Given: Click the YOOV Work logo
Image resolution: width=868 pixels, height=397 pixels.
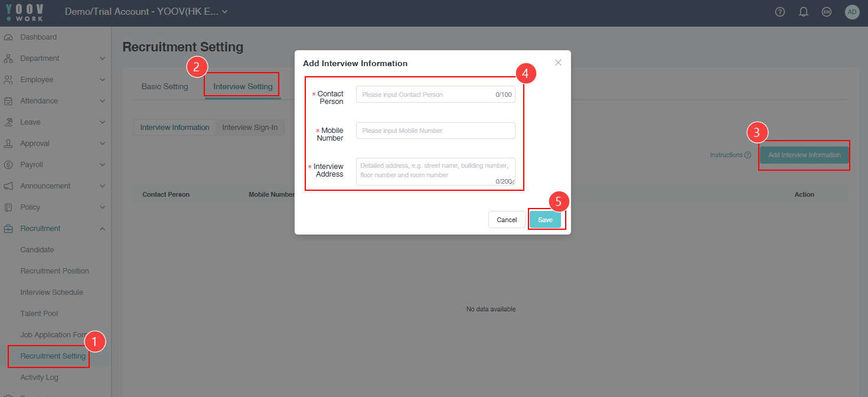Looking at the screenshot, I should pos(25,12).
